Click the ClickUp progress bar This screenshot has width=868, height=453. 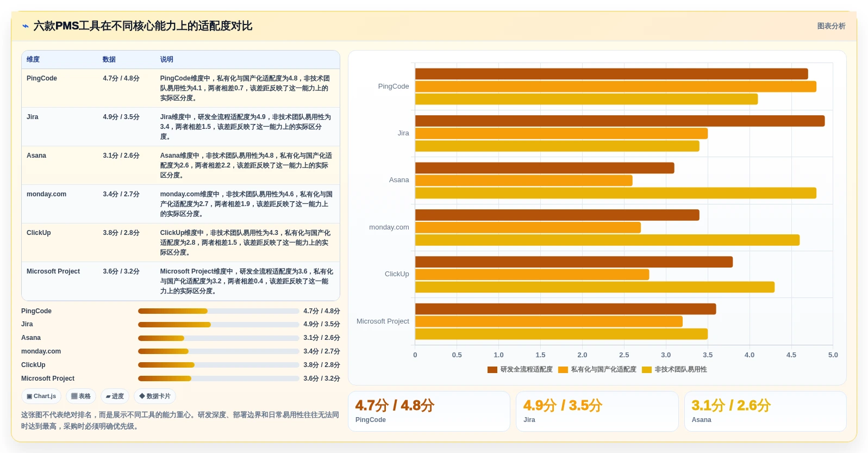tap(218, 365)
